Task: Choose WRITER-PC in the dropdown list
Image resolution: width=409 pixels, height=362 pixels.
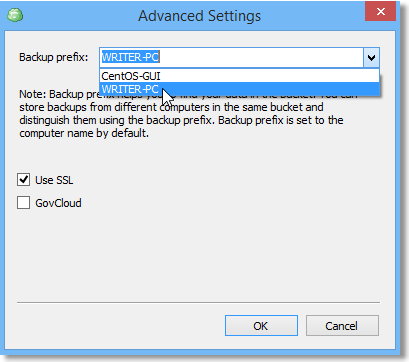Action: [x=239, y=89]
